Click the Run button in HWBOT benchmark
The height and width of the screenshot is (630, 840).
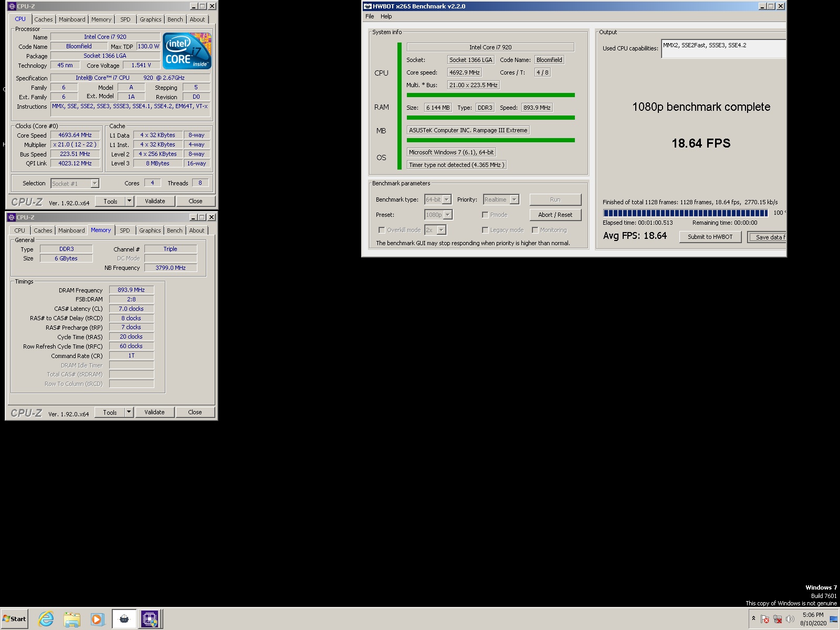(555, 199)
